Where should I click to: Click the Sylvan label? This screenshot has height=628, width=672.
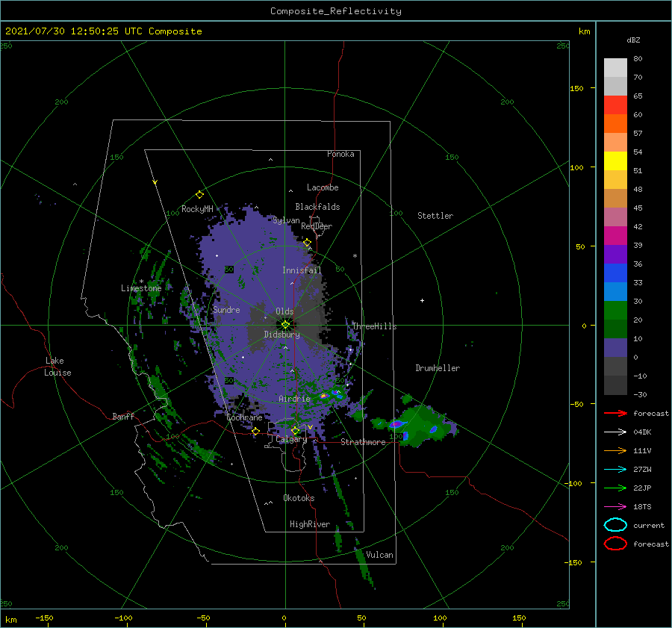[286, 220]
